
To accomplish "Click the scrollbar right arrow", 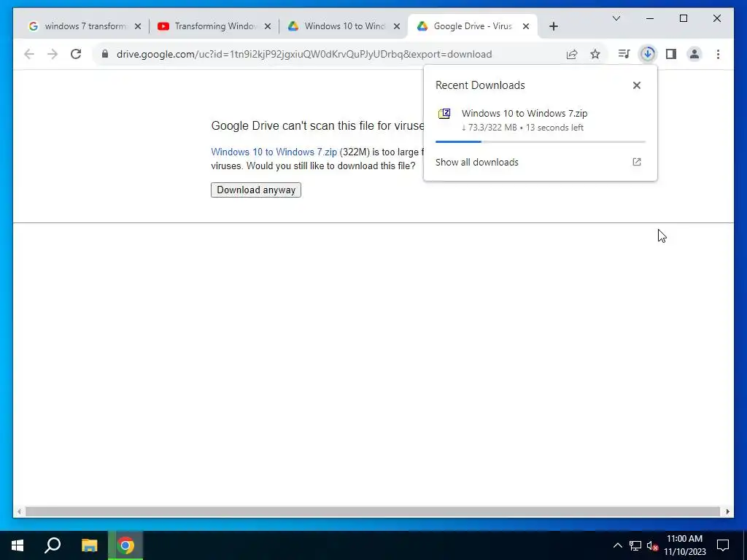I will click(x=727, y=511).
